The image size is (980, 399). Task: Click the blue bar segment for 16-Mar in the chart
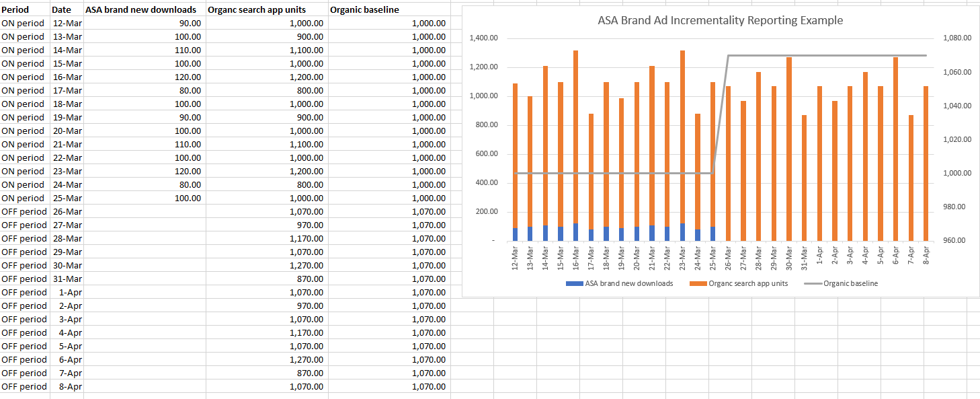(575, 232)
